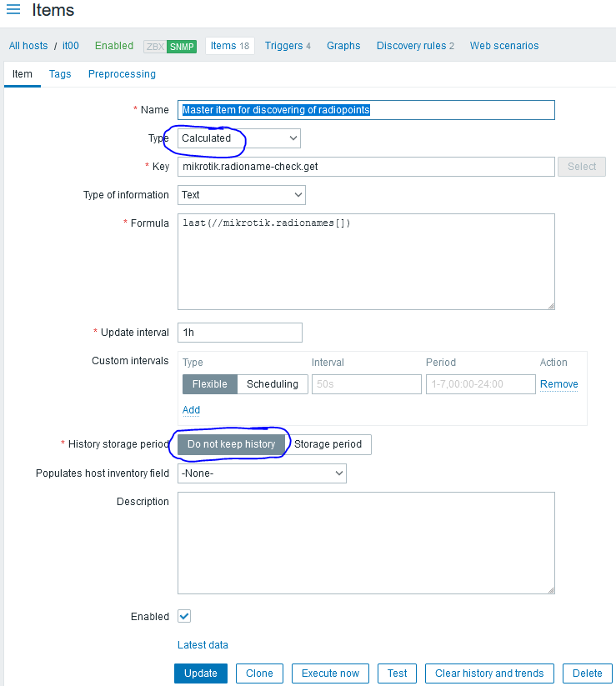Select Do not keep history option
The width and height of the screenshot is (616, 686).
click(231, 444)
